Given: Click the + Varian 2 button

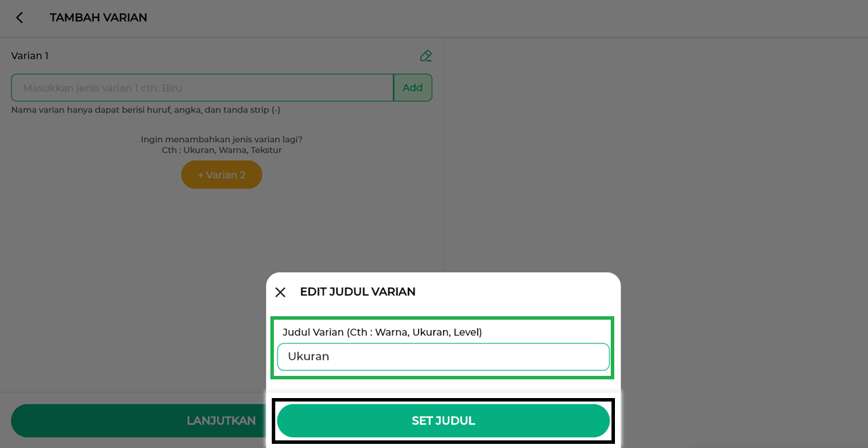Looking at the screenshot, I should [x=222, y=175].
